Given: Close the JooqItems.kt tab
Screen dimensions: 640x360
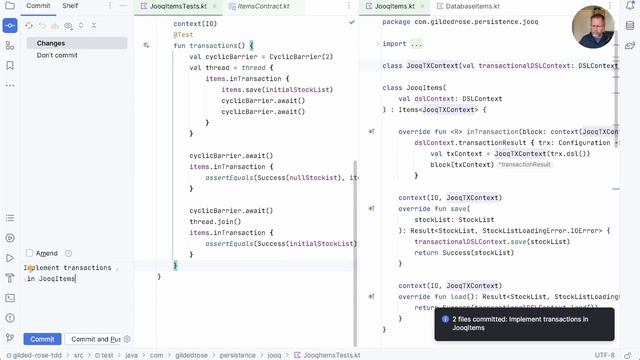Looking at the screenshot, I should tap(422, 6).
